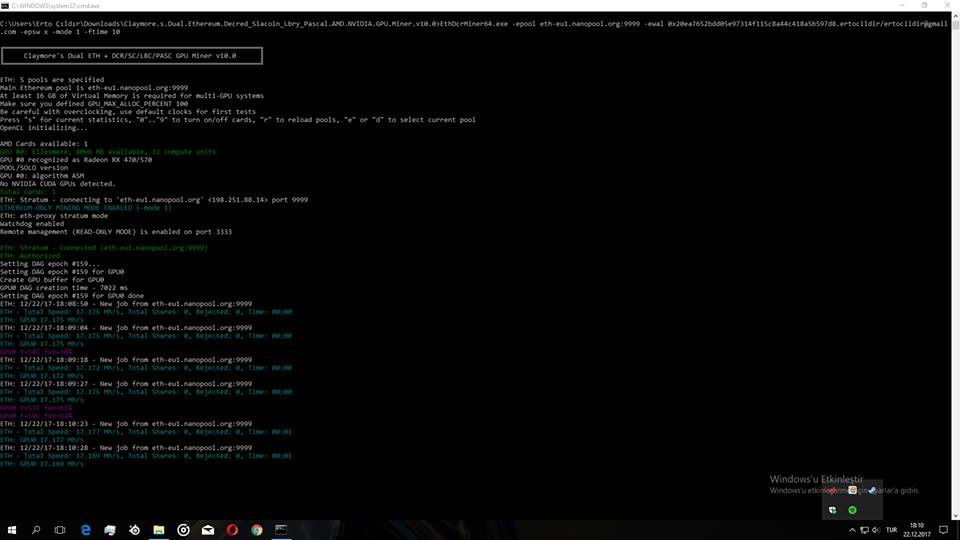Click the "No NVIDIA CUDA GPUs detected." line
The image size is (960, 540).
58,184
